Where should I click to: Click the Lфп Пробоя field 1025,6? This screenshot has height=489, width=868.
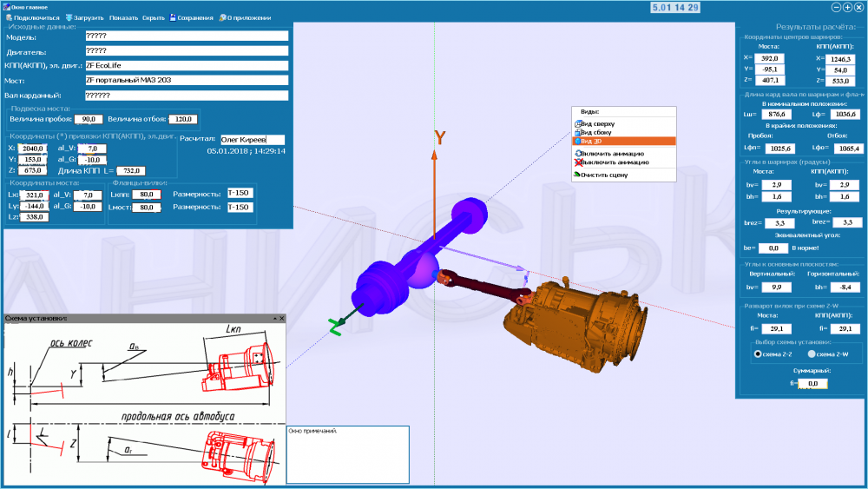(780, 149)
